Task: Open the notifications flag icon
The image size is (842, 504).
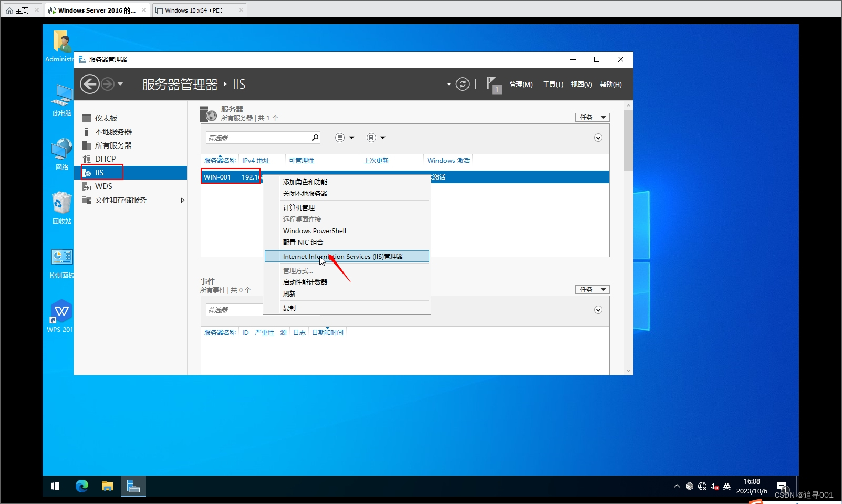Action: tap(494, 85)
